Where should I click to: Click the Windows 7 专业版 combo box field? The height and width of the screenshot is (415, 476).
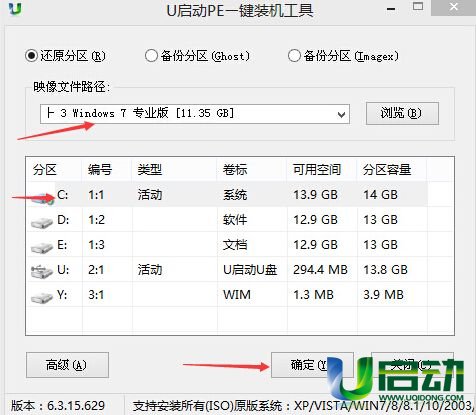pyautogui.click(x=195, y=114)
